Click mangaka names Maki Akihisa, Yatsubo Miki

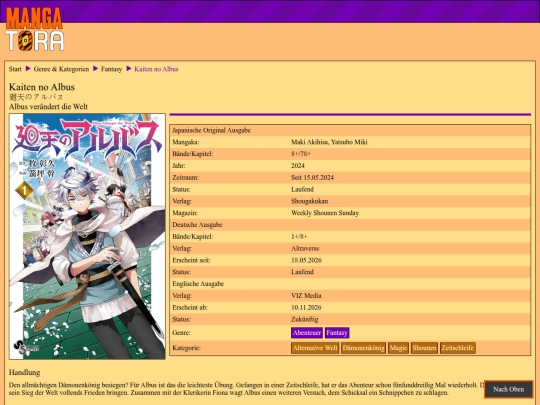329,142
